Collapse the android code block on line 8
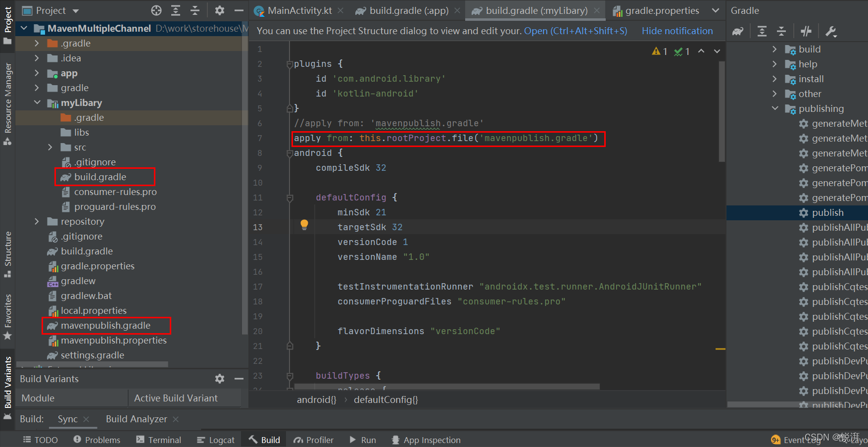868x447 pixels. (x=289, y=153)
